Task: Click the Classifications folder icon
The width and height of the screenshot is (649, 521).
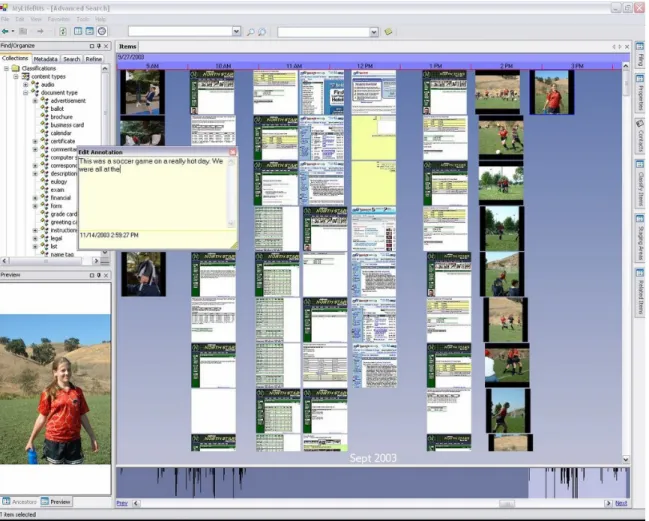Action: point(16,68)
